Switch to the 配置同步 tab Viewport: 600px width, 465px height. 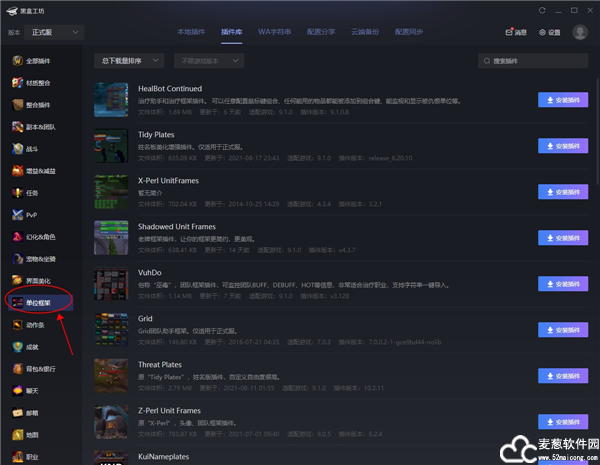tap(409, 32)
